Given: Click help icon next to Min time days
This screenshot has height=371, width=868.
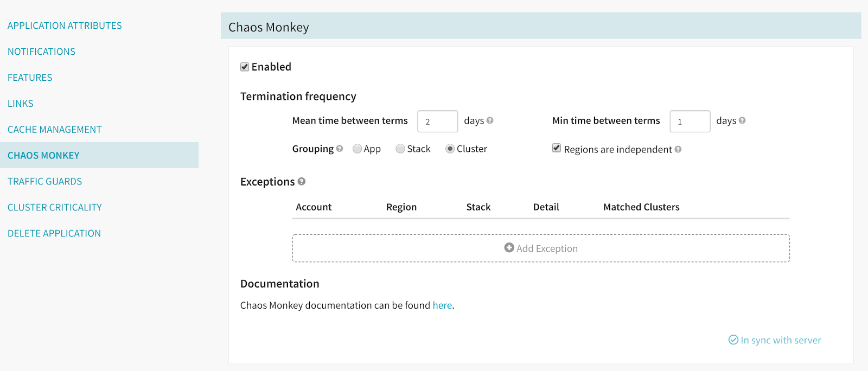Looking at the screenshot, I should click(x=742, y=120).
